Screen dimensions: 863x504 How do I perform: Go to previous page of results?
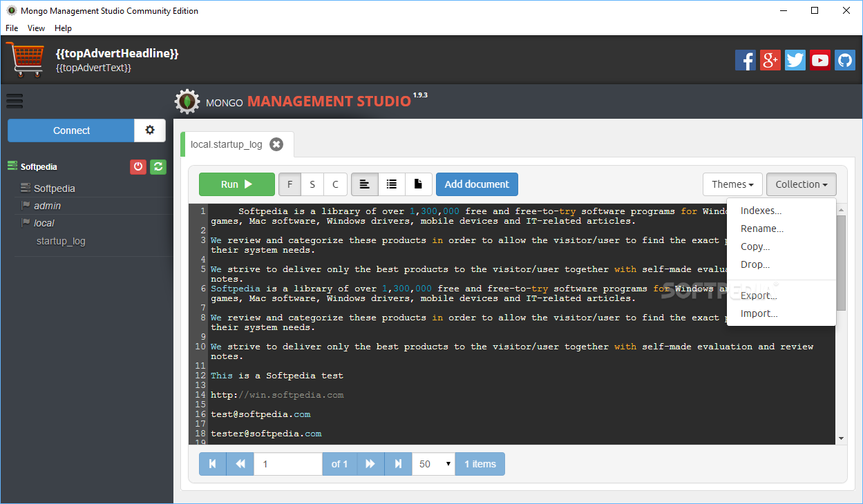(x=240, y=464)
